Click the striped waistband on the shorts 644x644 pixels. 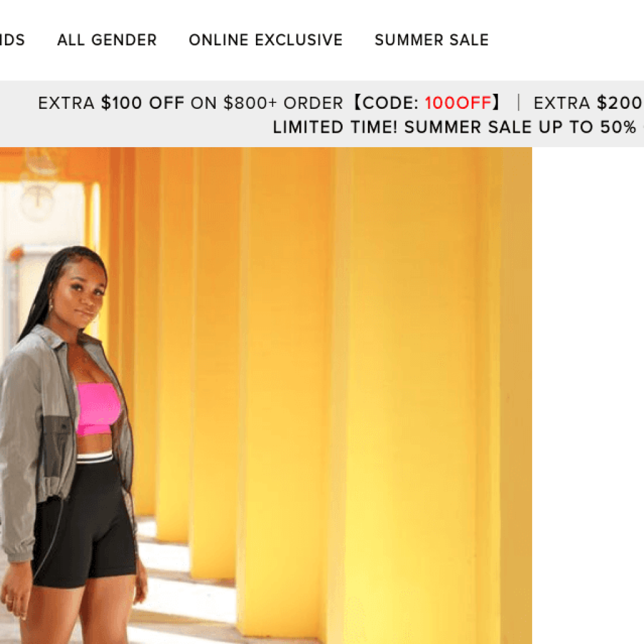(94, 457)
